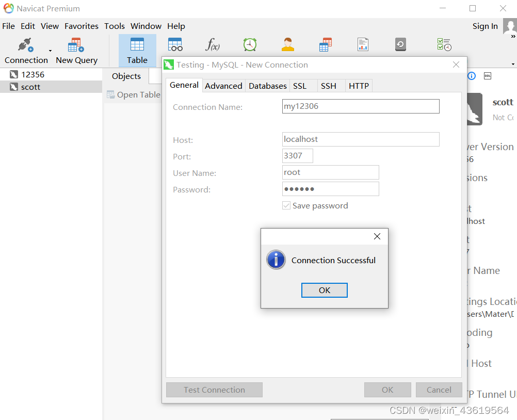Click OK in the New Connection dialog
The image size is (517, 420).
(x=387, y=390)
